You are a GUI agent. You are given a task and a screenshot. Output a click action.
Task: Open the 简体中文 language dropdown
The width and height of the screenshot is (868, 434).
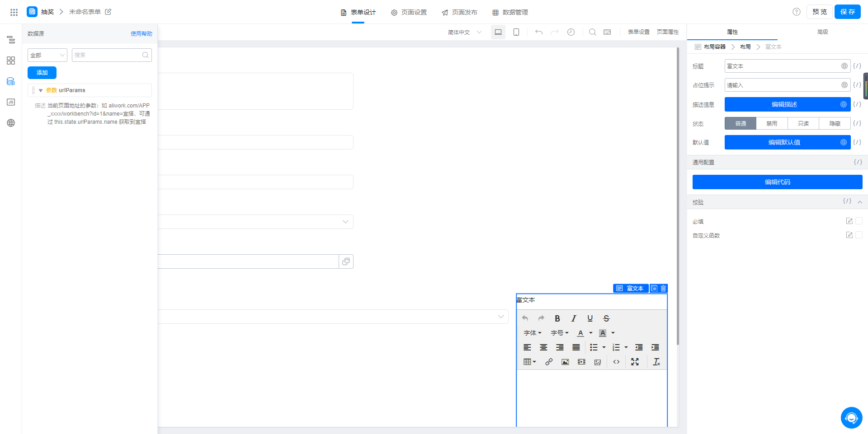(x=465, y=32)
